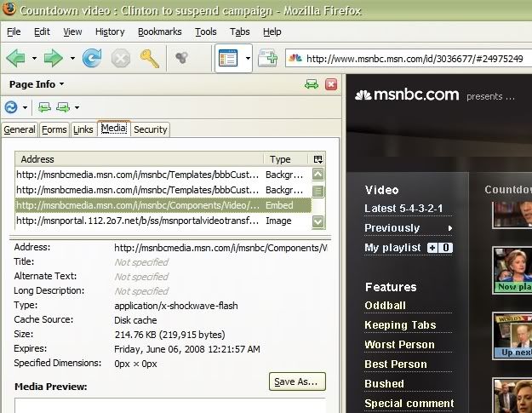Sort by the Type column header
The height and width of the screenshot is (413, 532).
[286, 159]
